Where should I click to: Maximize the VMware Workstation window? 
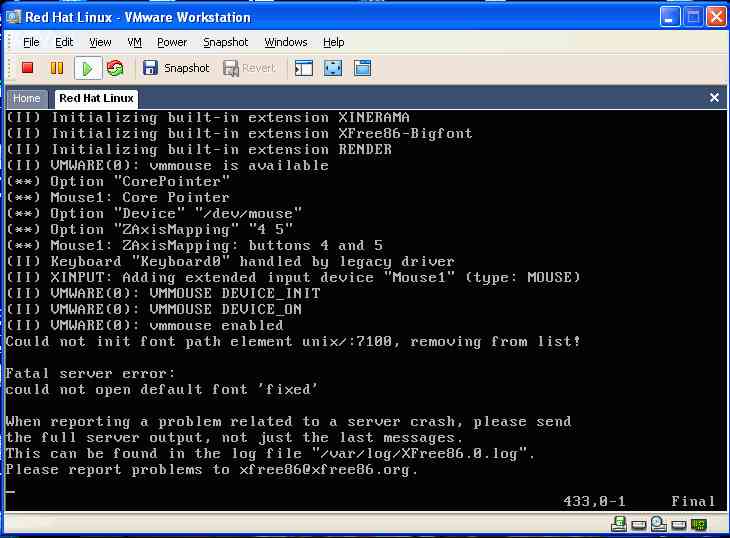coord(693,17)
